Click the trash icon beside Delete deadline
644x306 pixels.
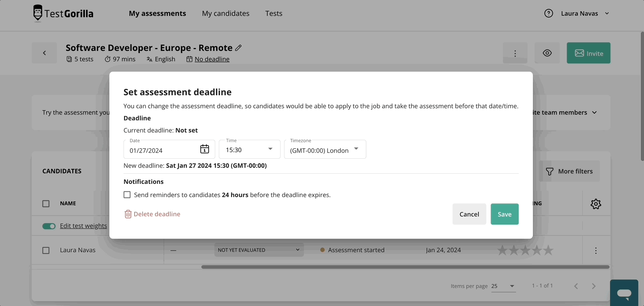pyautogui.click(x=128, y=214)
